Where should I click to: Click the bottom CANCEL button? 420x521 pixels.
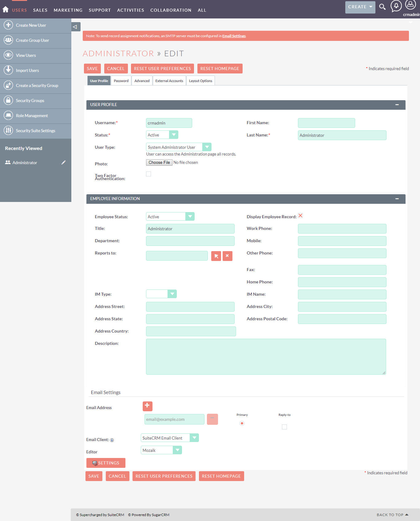[x=117, y=476]
